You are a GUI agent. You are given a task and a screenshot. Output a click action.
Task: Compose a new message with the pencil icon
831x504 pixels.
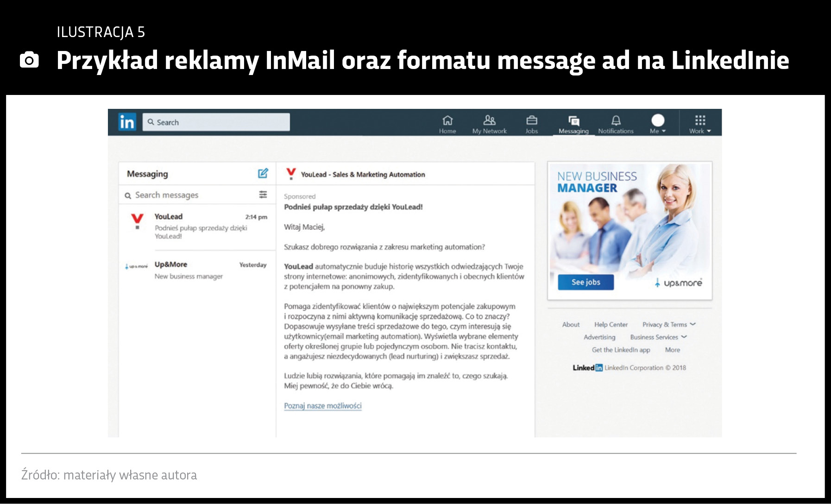coord(263,173)
